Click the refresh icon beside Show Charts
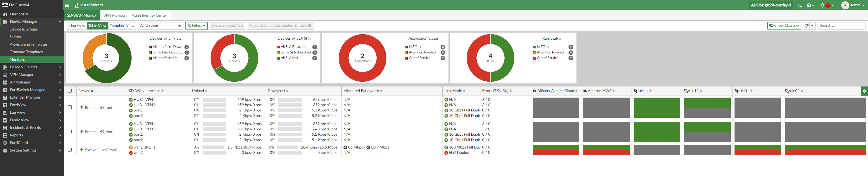 (806, 25)
